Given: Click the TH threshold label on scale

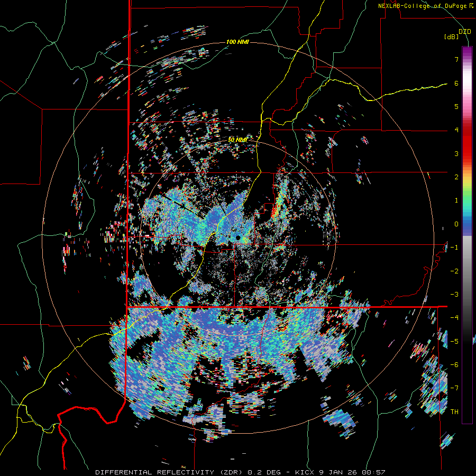Looking at the screenshot, I should 454,411.
